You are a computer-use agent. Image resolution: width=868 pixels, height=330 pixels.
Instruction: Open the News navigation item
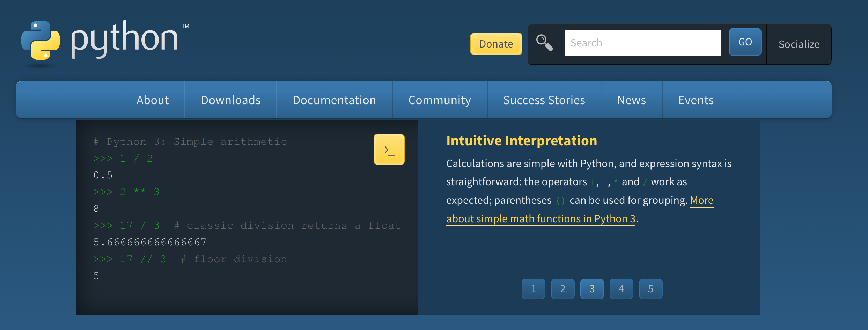click(632, 100)
